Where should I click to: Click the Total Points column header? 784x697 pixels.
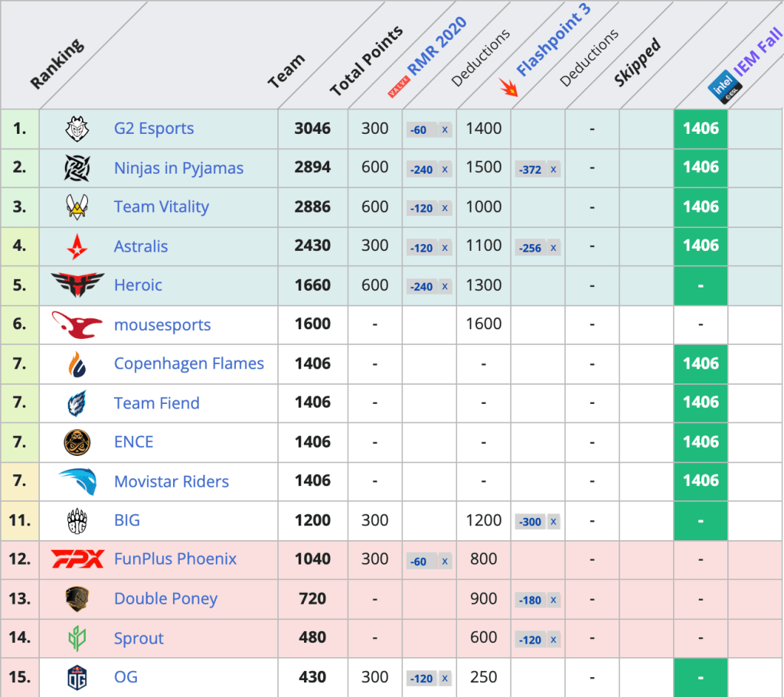[x=366, y=60]
